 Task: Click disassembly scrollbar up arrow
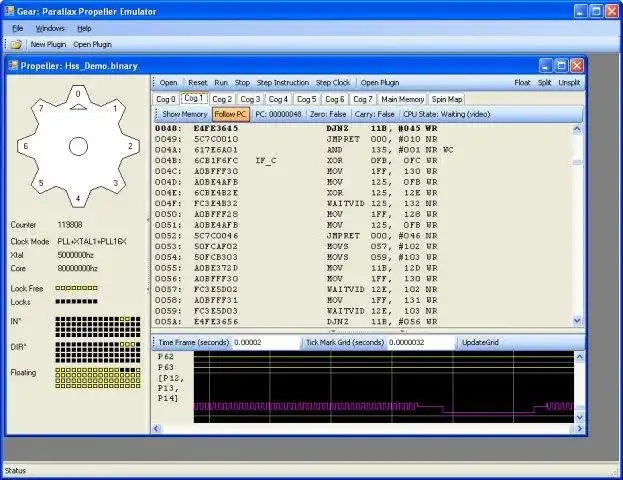click(577, 129)
